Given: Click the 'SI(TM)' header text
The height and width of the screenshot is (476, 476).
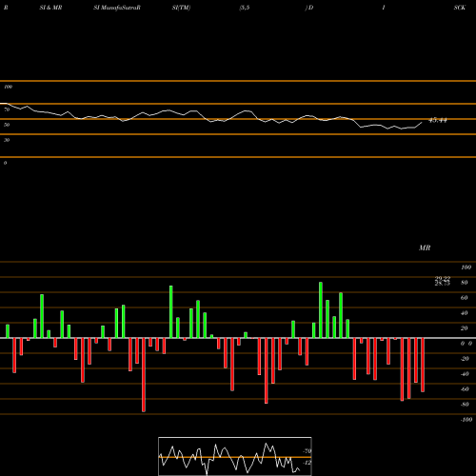Looking at the screenshot, I should tap(181, 8).
